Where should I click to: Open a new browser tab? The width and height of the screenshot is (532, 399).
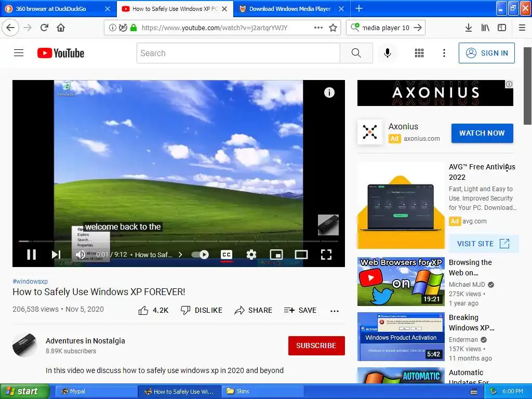[359, 8]
